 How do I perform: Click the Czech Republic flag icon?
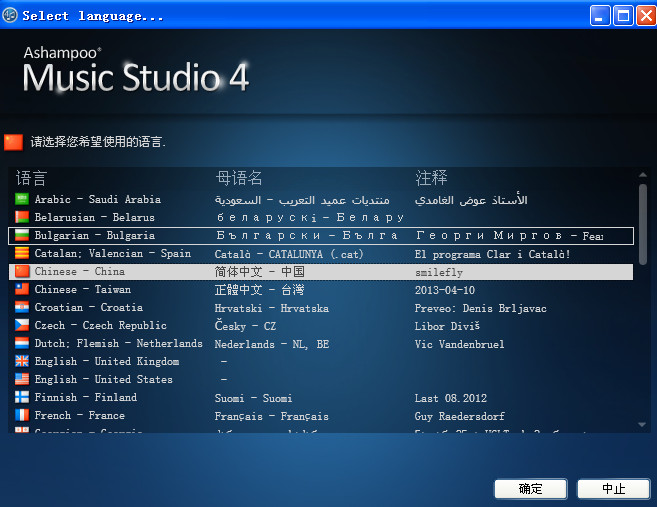22,325
